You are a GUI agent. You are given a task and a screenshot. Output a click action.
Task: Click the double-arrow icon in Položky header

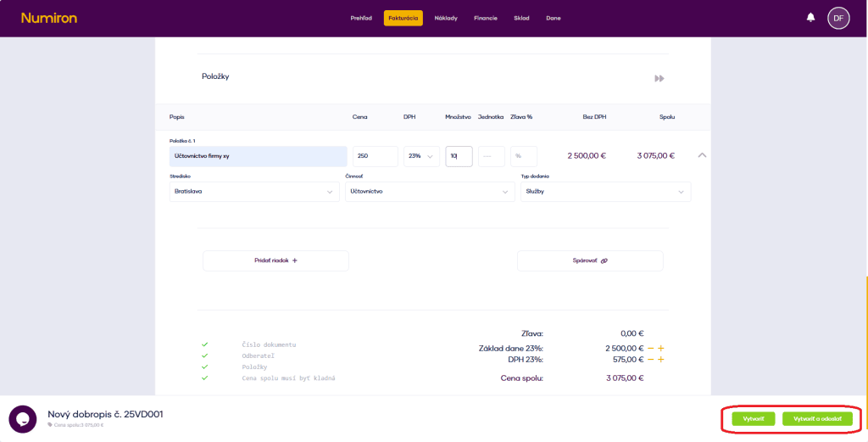pyautogui.click(x=659, y=78)
